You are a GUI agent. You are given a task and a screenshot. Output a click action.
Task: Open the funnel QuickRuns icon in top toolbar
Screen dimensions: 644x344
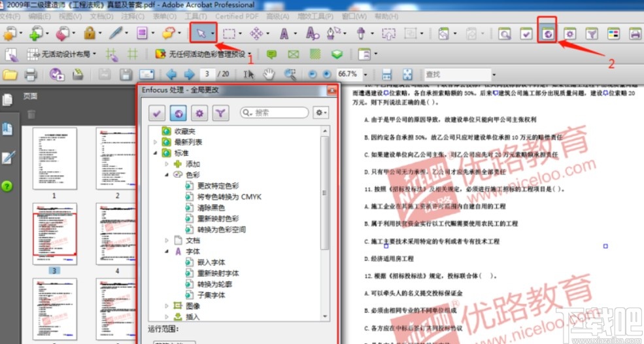click(592, 34)
